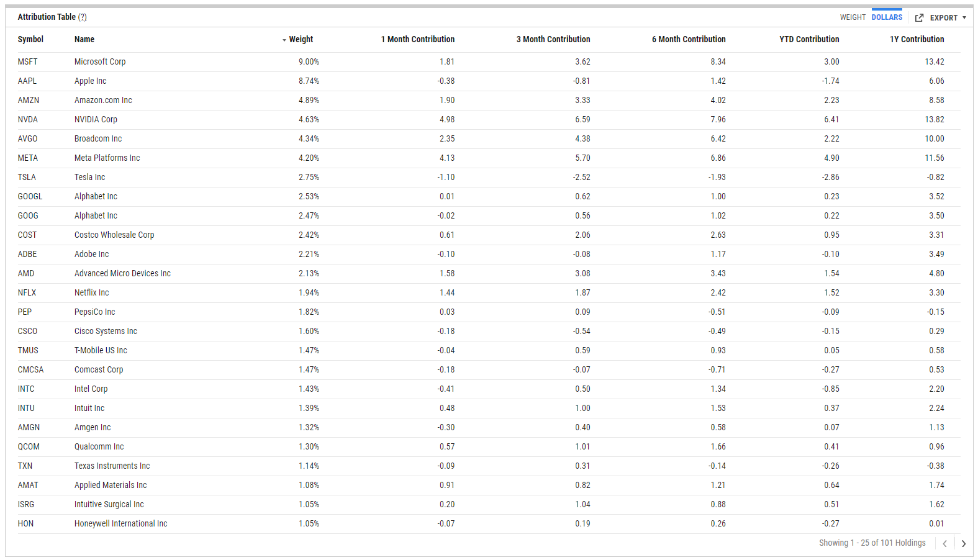
Task: Sort by 1 Month Contribution column
Action: [417, 39]
